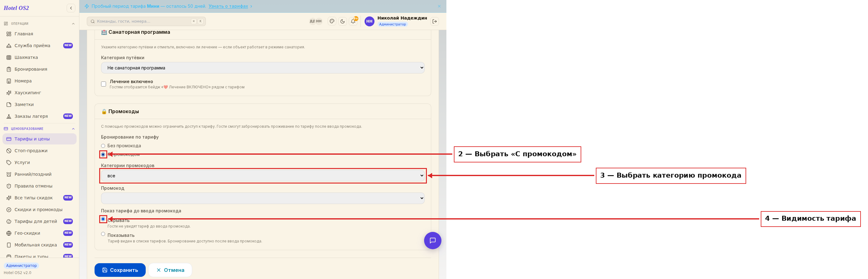This screenshot has width=868, height=279.
Task: Click the Шахматка grid icon
Action: tap(9, 57)
